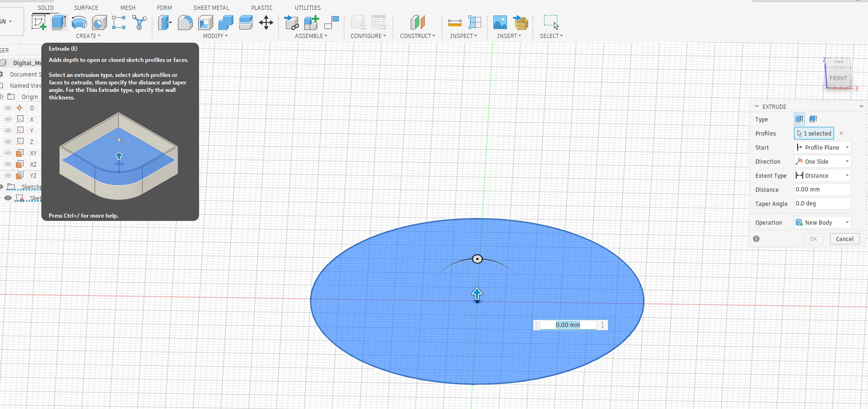868x409 pixels.
Task: Show the YZ plane using eye icon
Action: [8, 175]
